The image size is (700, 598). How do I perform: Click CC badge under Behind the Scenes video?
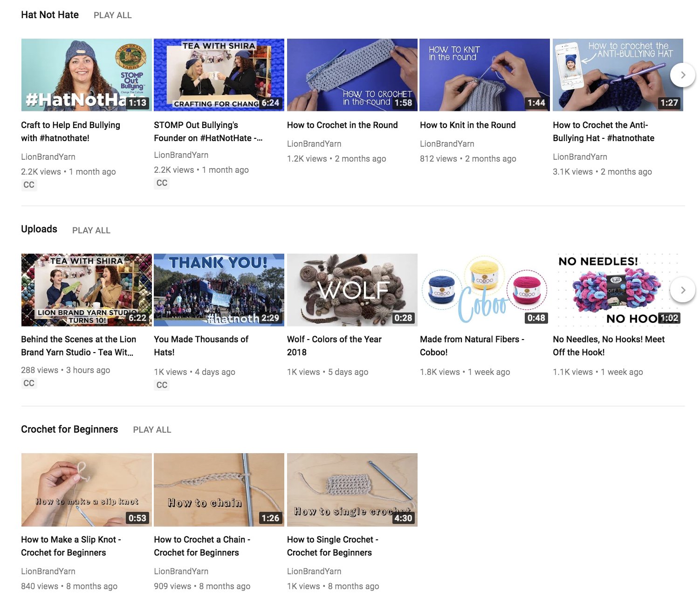29,383
